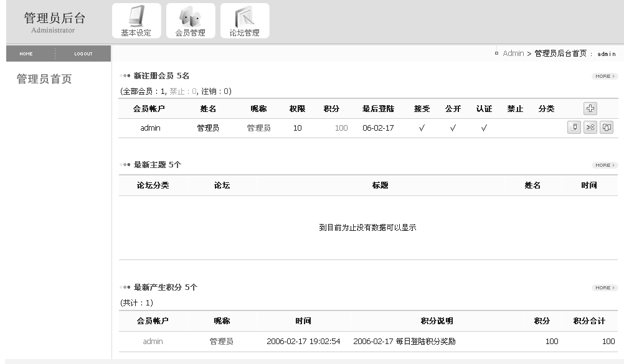Click the 管理员后台 Administrator logo
624x364 pixels.
(x=54, y=21)
